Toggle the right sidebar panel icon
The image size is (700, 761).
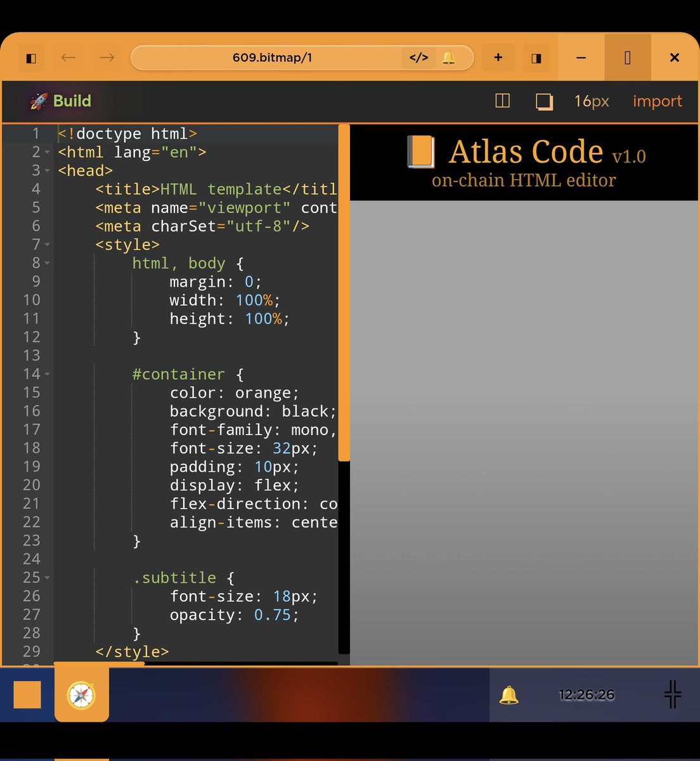[x=536, y=58]
